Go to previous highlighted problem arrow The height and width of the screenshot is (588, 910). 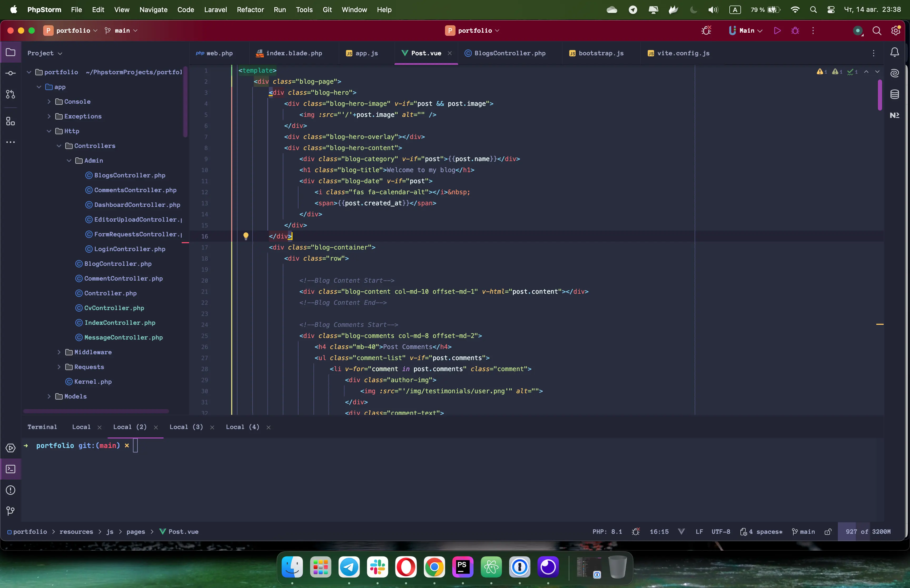click(867, 72)
